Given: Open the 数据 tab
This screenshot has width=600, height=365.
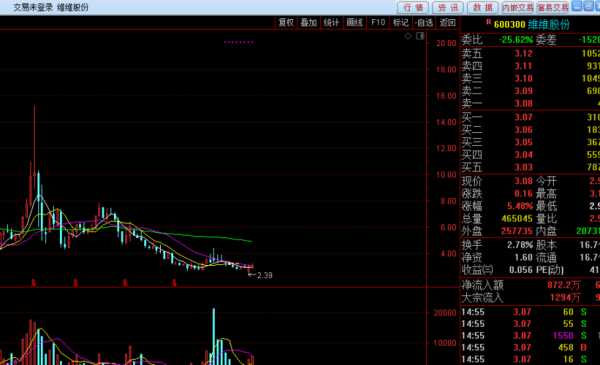Looking at the screenshot, I should tap(483, 7).
